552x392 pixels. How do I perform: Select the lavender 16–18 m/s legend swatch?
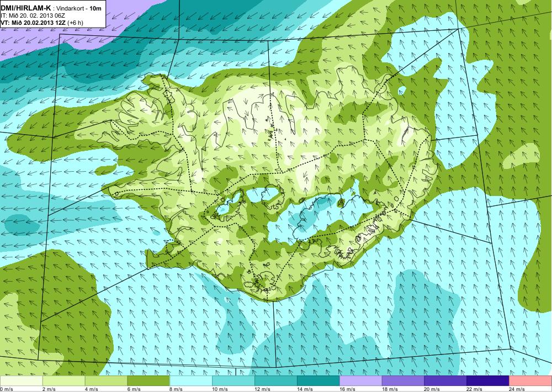tap(360, 381)
